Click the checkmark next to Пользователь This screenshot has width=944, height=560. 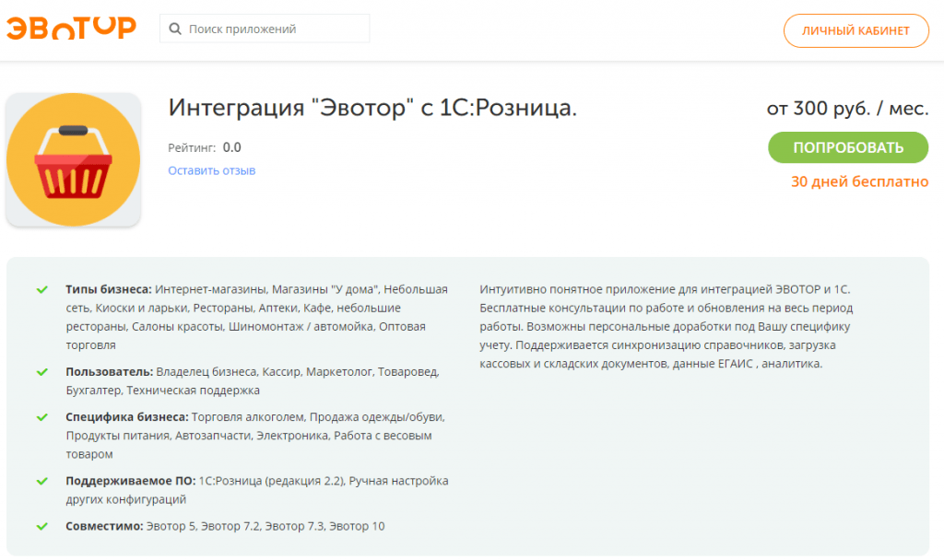tap(42, 372)
